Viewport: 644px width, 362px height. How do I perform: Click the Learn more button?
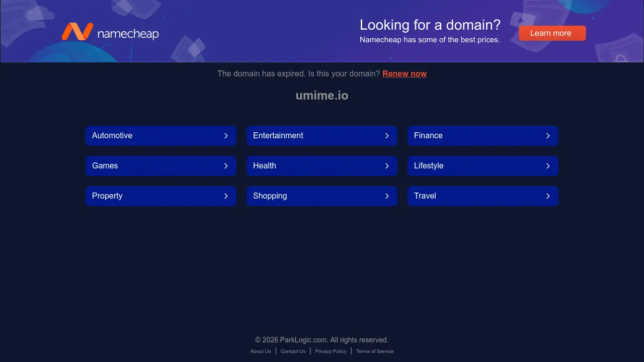point(552,33)
